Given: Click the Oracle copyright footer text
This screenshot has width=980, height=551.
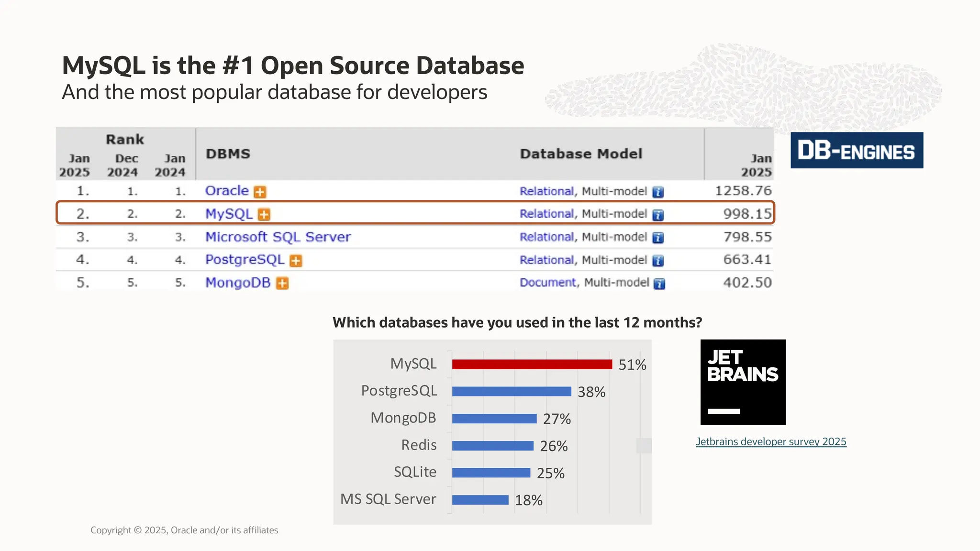Looking at the screenshot, I should tap(184, 530).
